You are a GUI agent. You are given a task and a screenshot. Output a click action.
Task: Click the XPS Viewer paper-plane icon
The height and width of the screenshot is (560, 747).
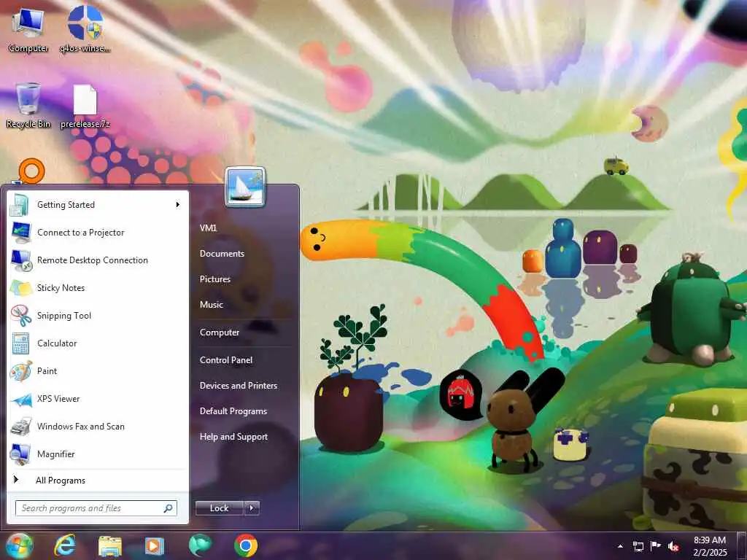tap(21, 399)
